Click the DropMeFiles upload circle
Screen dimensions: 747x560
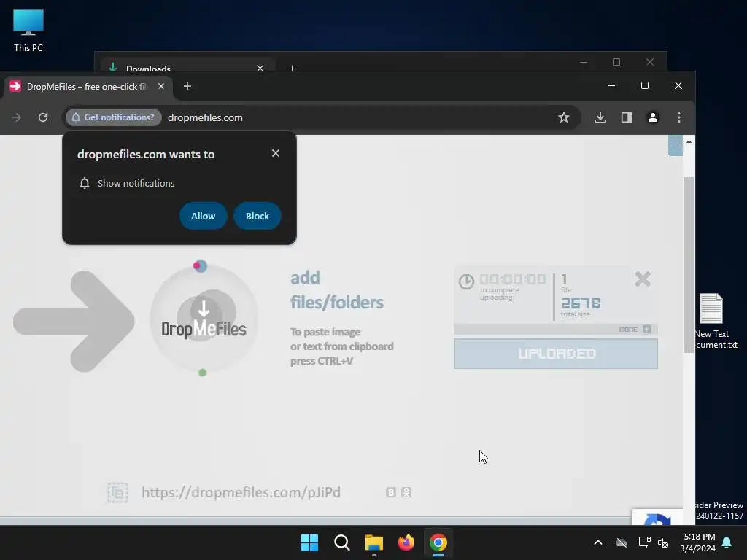click(x=204, y=319)
